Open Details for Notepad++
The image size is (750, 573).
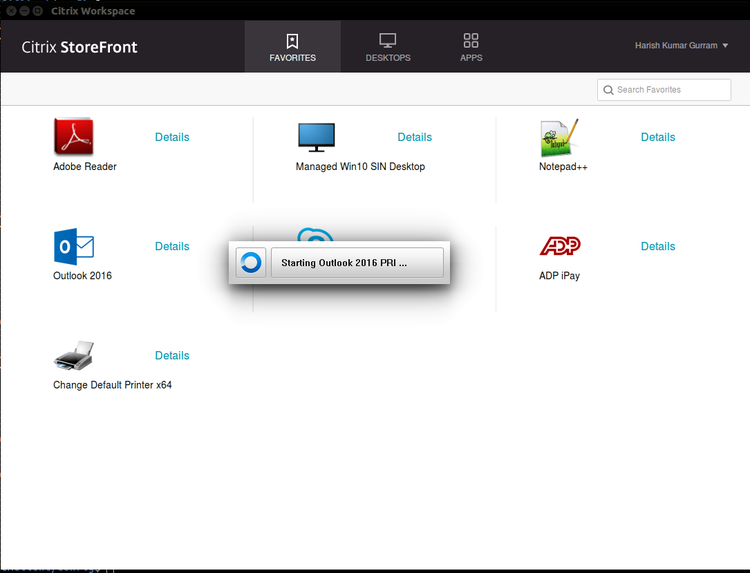coord(658,137)
